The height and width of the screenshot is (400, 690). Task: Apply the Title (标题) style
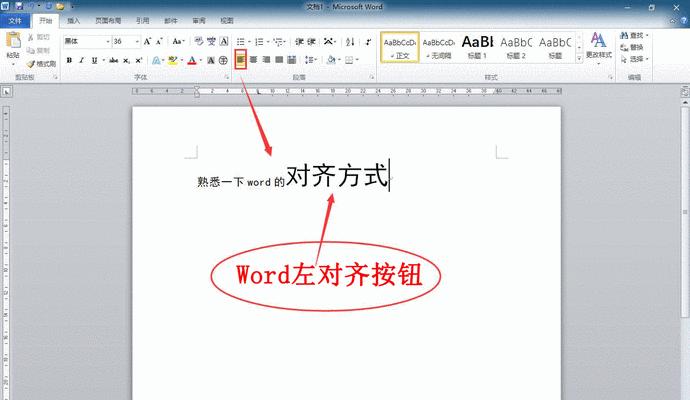(x=555, y=47)
